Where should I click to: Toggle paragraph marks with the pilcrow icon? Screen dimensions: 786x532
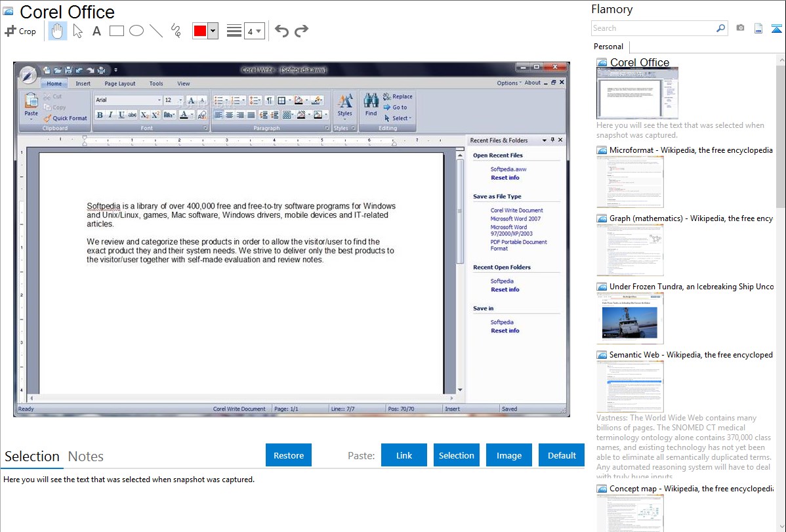269,100
